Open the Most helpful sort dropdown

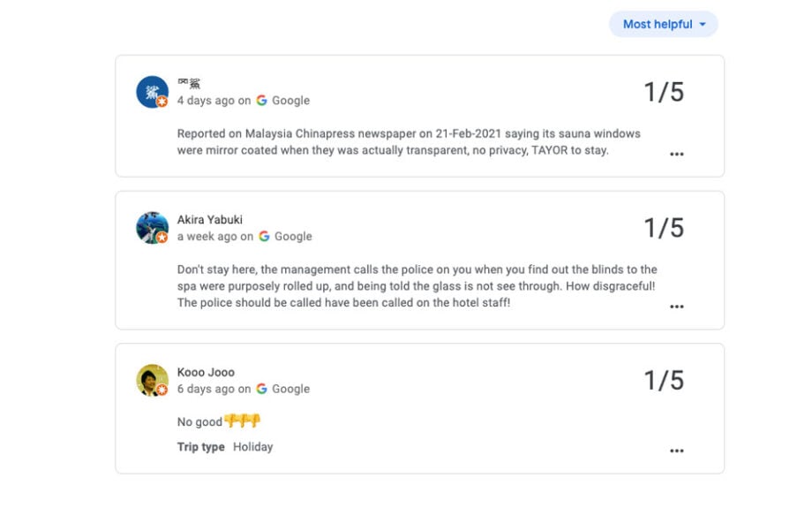click(664, 25)
